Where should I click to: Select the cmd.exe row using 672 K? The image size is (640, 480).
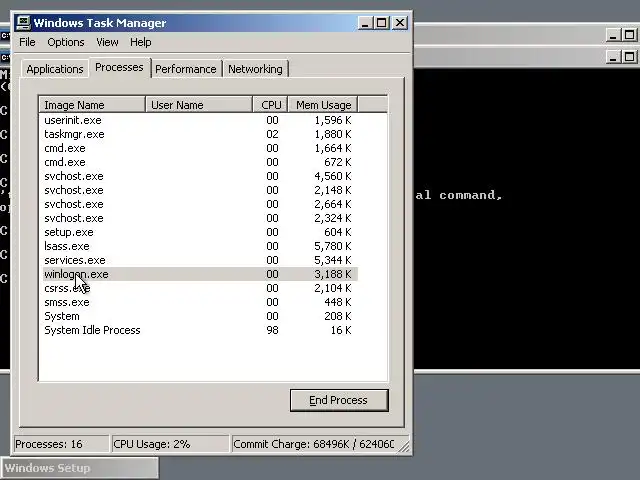point(199,162)
